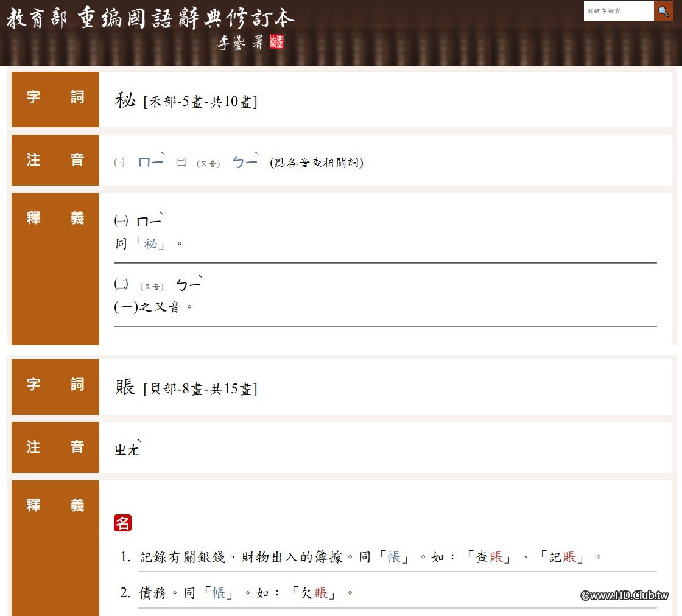Screen dimensions: 682x616
Task: Click the black ㄅㄧˋ heading in 釋義
Action: coord(189,284)
